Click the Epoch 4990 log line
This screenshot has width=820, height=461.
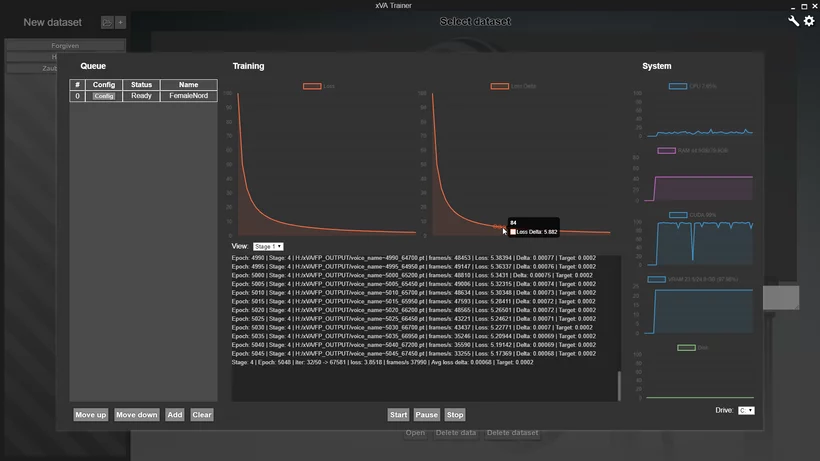414,258
